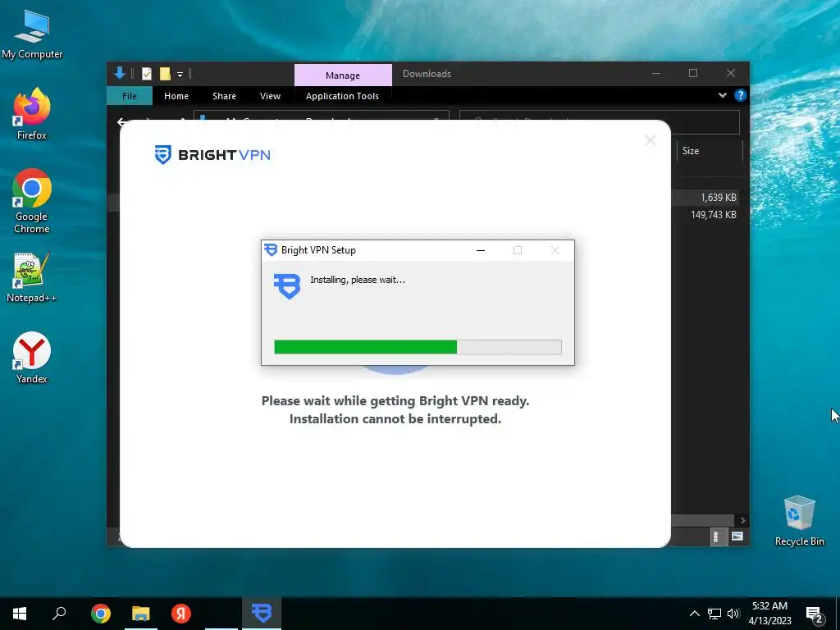Open the notification center icon
The width and height of the screenshot is (840, 630).
815,615
